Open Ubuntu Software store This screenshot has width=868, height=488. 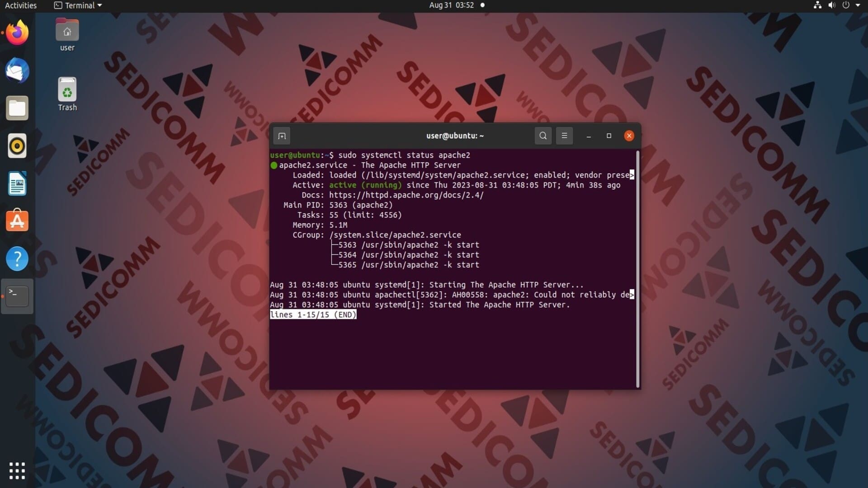pos(17,221)
